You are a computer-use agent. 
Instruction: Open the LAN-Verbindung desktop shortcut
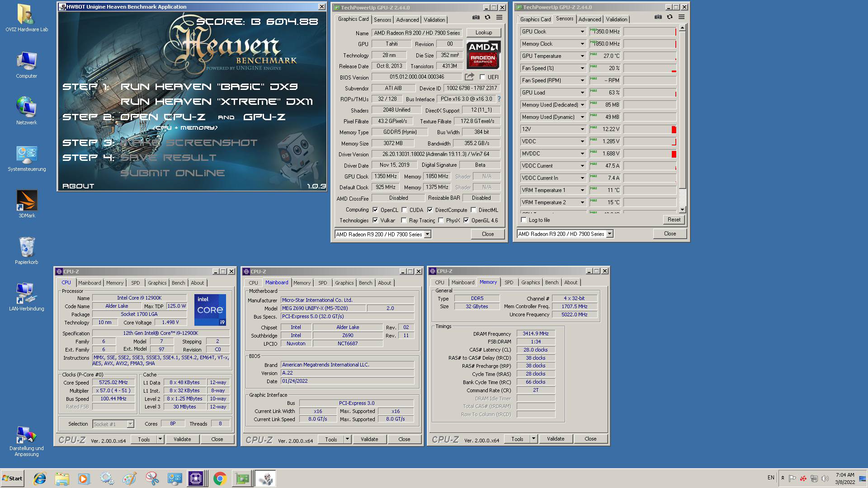point(27,297)
